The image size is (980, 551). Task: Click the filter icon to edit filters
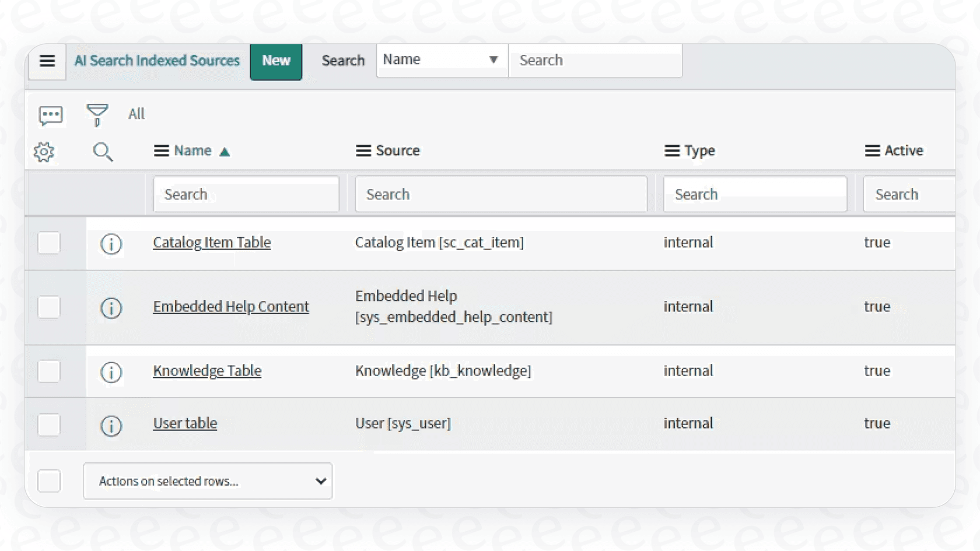[97, 114]
